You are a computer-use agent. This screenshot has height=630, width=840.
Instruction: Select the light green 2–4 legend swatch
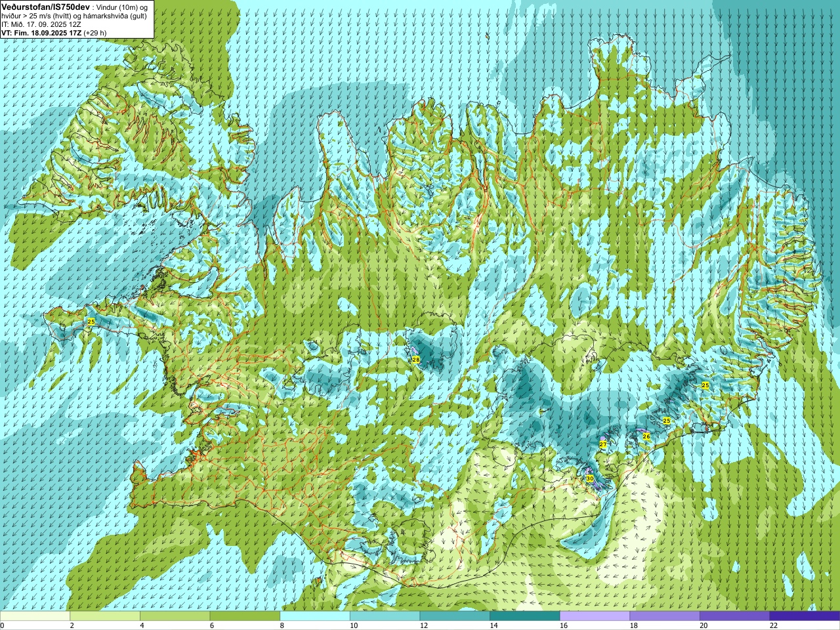pyautogui.click(x=105, y=616)
